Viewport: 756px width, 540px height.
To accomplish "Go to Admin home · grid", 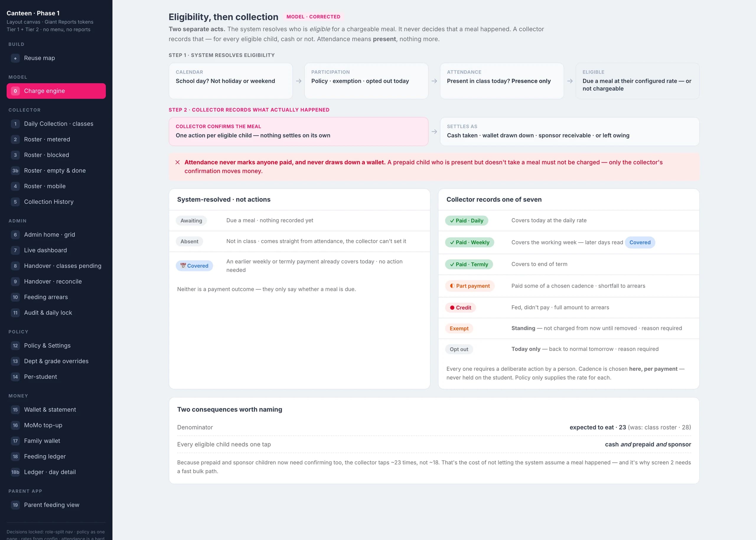I will tap(56, 235).
